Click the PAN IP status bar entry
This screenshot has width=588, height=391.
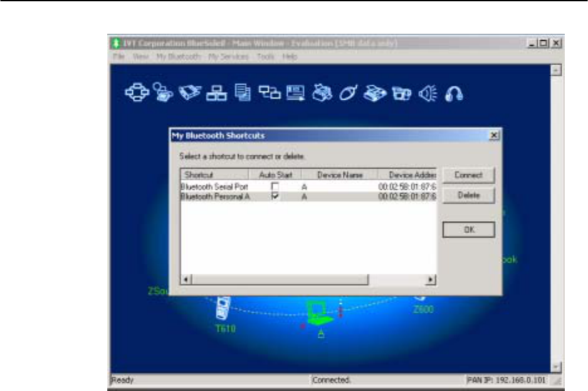[506, 380]
